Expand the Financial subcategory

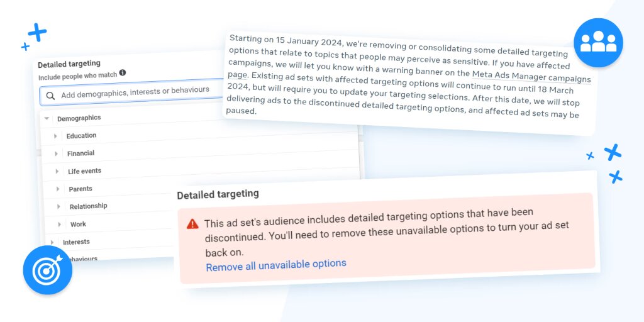click(56, 153)
